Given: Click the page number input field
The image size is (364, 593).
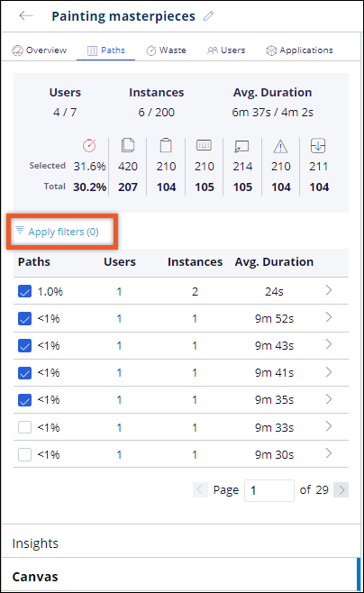Looking at the screenshot, I should coord(269,490).
